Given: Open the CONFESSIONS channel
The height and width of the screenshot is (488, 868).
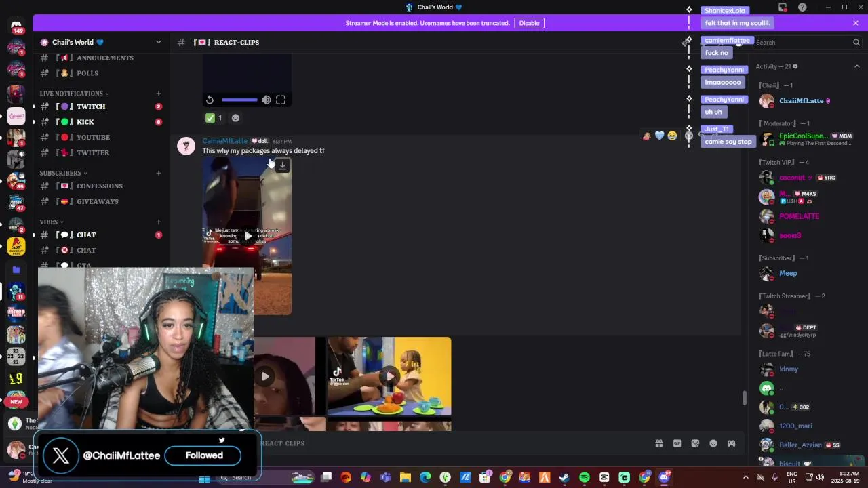Looking at the screenshot, I should 100,186.
